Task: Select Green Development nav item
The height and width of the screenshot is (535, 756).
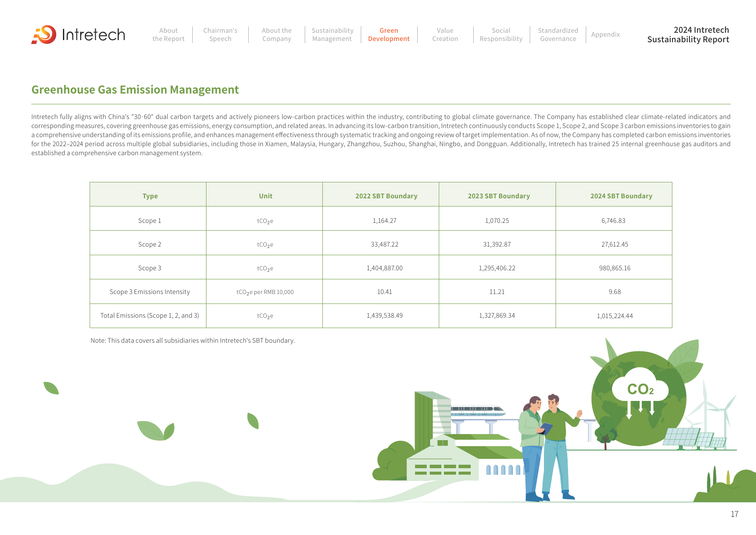Action: 389,34
